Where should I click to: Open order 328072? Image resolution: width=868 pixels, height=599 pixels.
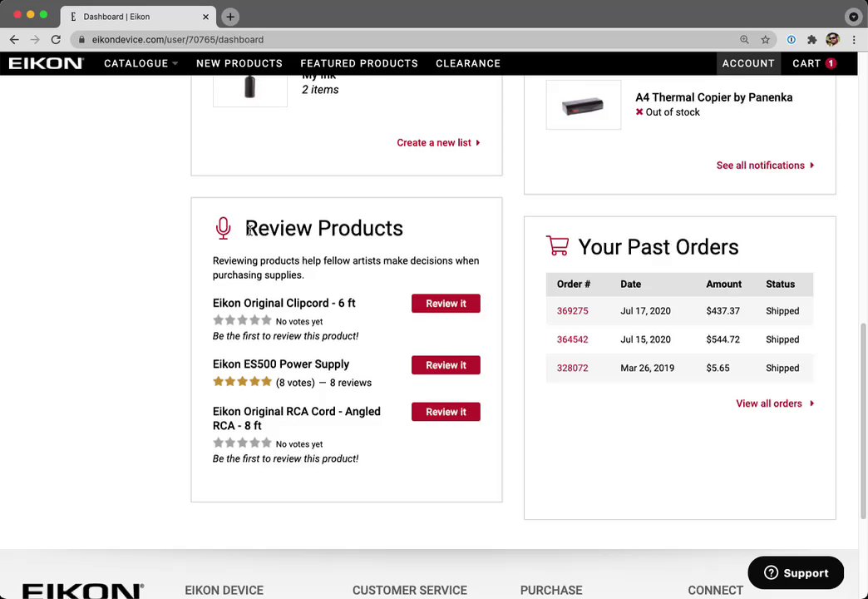click(572, 368)
